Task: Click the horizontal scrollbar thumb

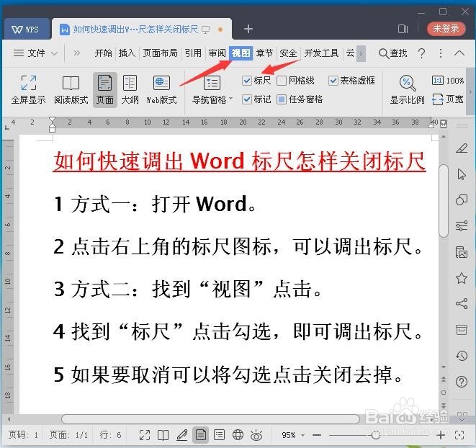Action: [x=210, y=419]
